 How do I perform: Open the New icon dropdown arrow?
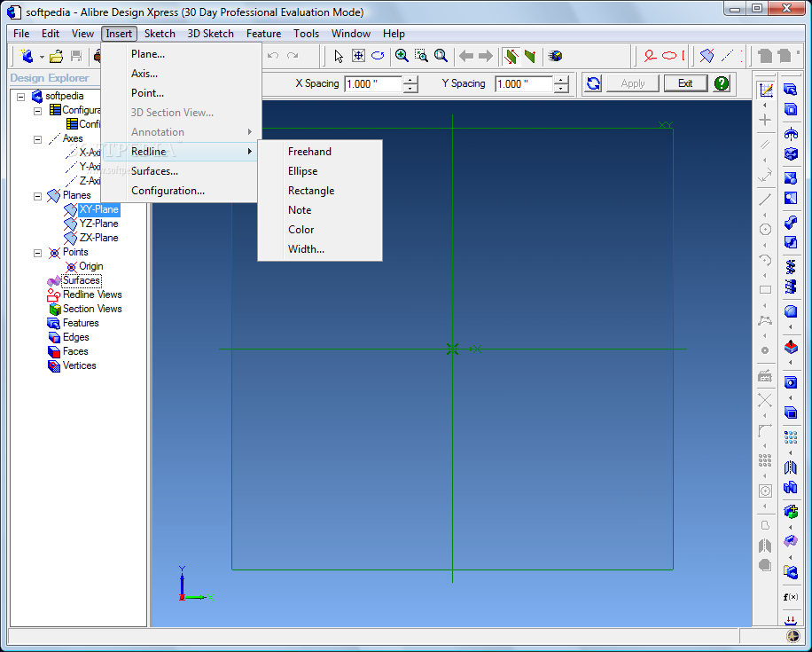(42, 57)
